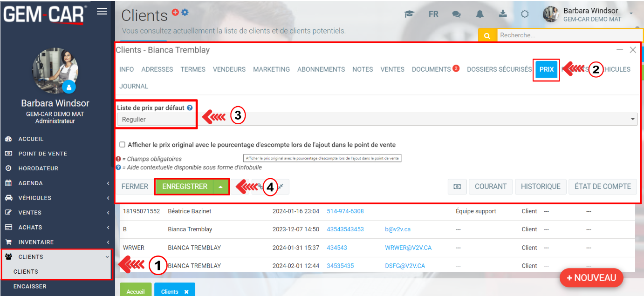
Task: Enable the show original price checkbox
Action: [122, 145]
